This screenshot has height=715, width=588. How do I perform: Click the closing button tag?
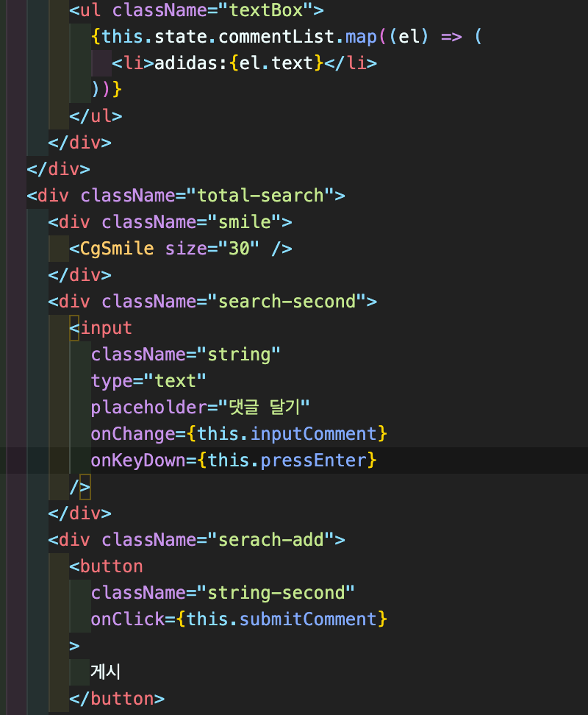pos(117,699)
